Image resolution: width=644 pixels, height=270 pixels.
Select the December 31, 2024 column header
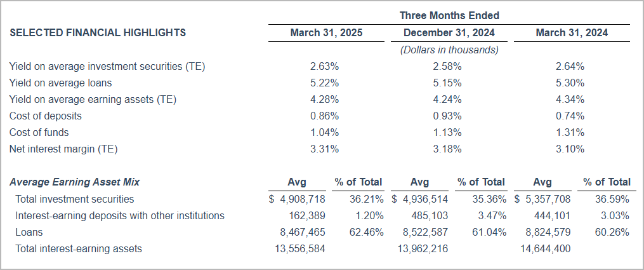click(449, 33)
